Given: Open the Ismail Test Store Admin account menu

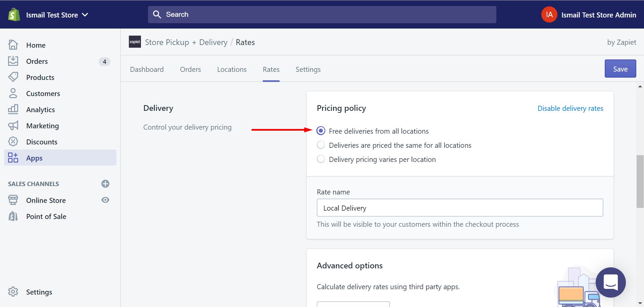Looking at the screenshot, I should click(x=589, y=15).
